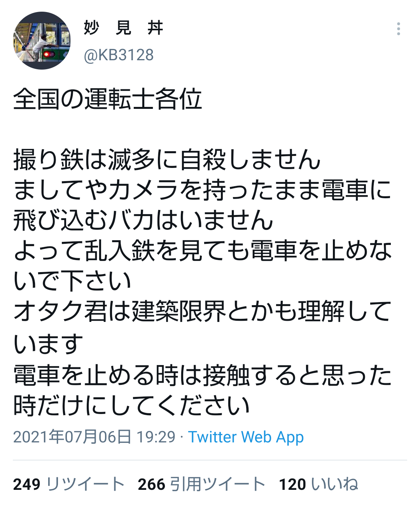
Task: Open the three-dot more options menu
Action: tap(398, 29)
